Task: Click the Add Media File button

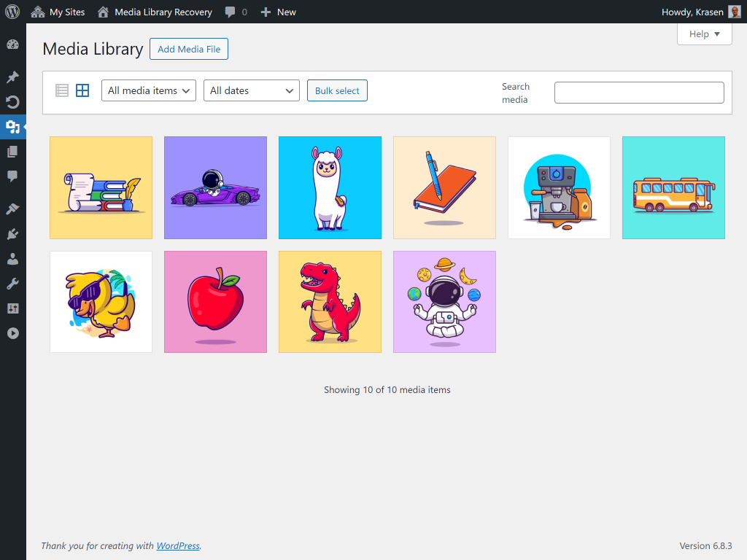Action: click(x=188, y=49)
